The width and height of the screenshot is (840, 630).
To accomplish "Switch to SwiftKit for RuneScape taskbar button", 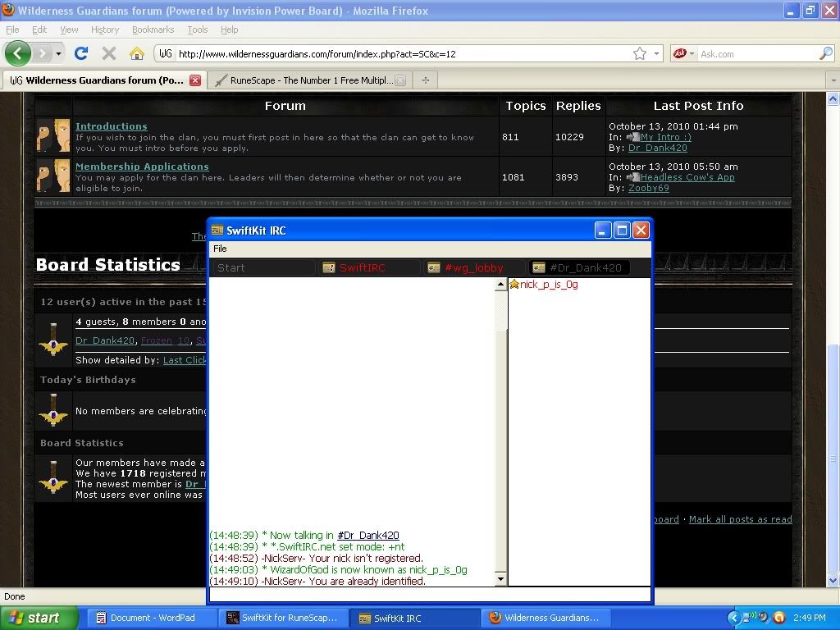I will click(x=284, y=619).
